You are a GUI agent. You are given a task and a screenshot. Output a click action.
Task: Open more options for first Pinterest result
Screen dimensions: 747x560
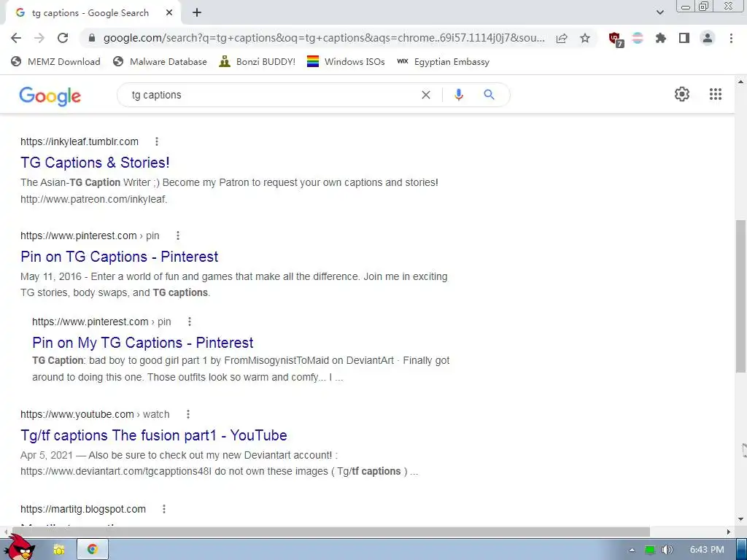point(178,236)
